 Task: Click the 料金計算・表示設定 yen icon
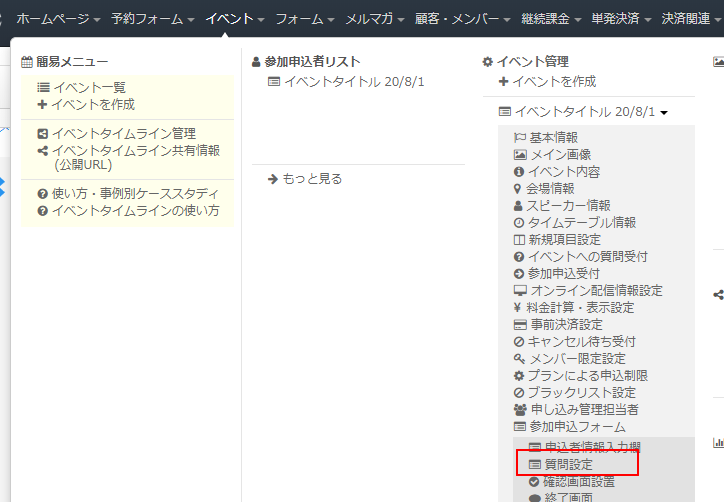click(519, 308)
